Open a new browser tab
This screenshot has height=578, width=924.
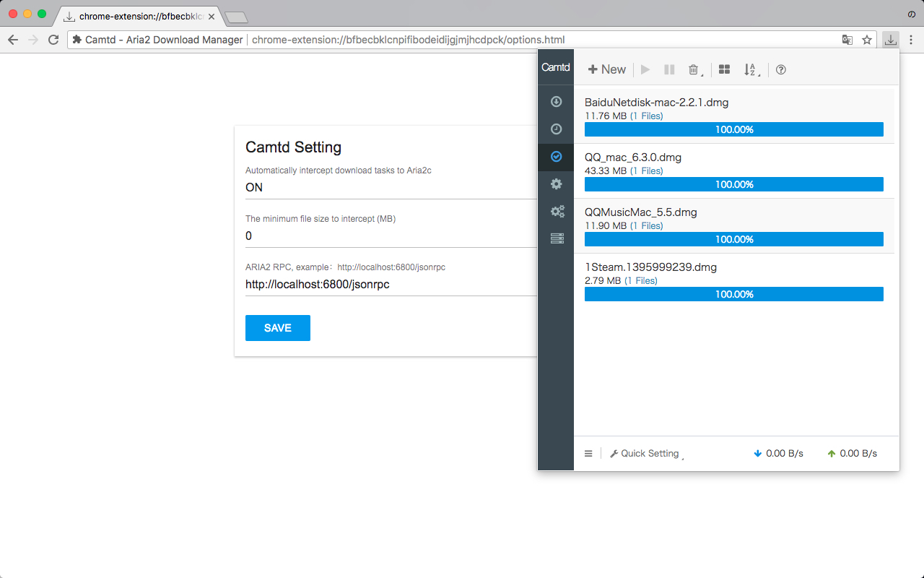point(236,17)
